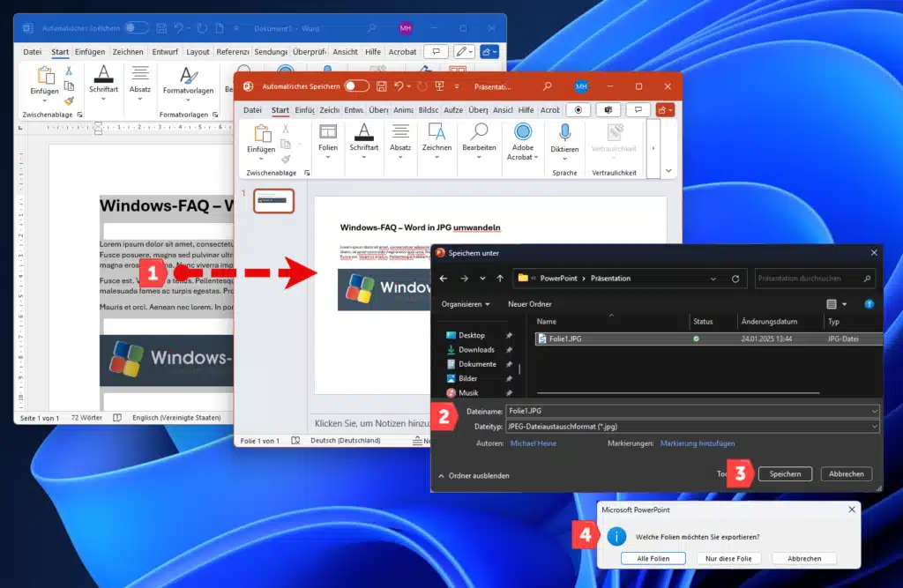Select Folie1.JPG file in list
Image resolution: width=903 pixels, height=588 pixels.
click(709, 339)
